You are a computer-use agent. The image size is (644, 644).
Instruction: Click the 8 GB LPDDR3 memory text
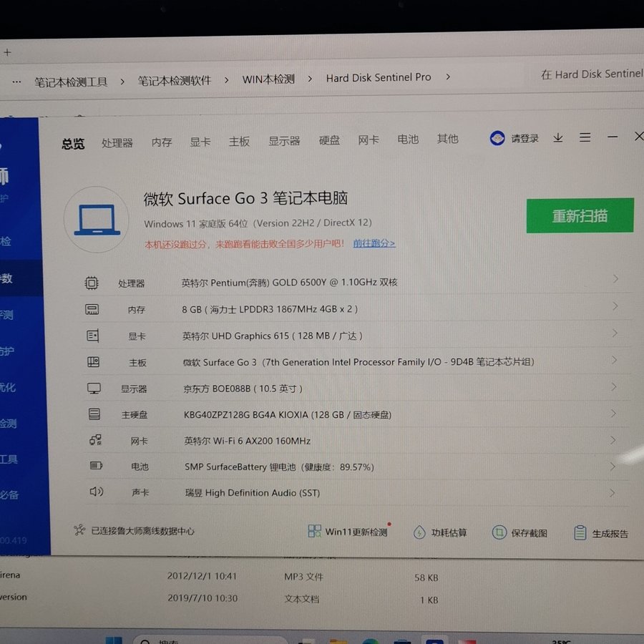point(270,309)
